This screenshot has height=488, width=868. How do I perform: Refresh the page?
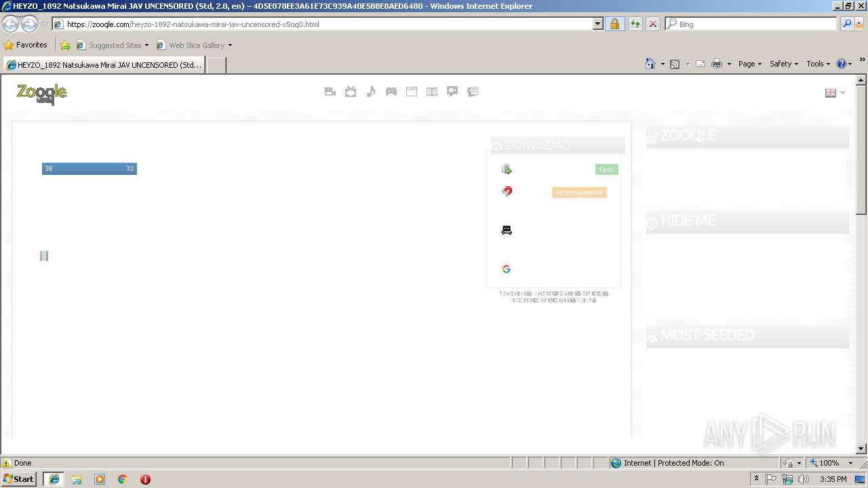click(635, 24)
